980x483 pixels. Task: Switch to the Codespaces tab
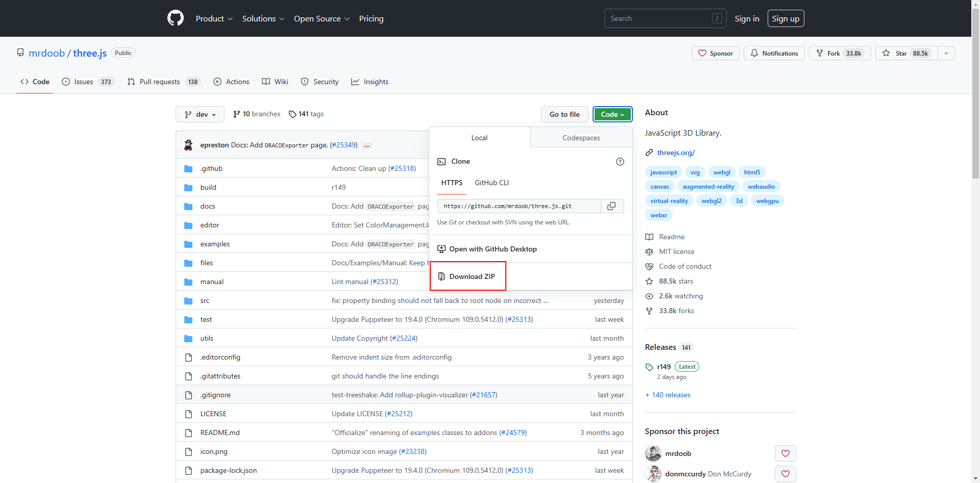click(581, 138)
